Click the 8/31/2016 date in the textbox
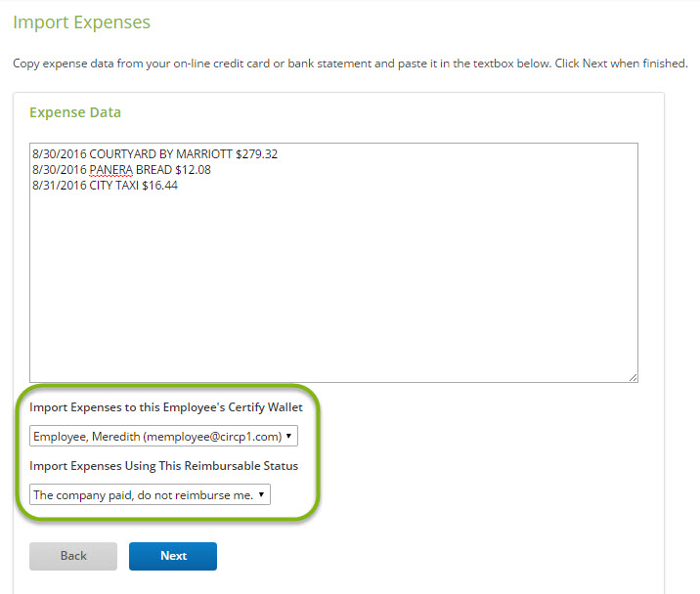Image resolution: width=700 pixels, height=594 pixels. click(x=60, y=186)
